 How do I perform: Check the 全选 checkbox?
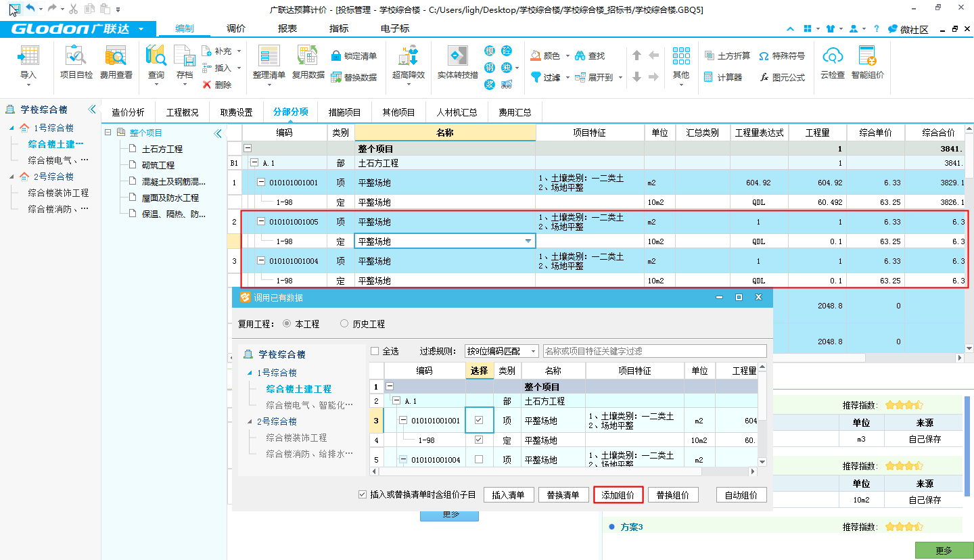tap(375, 351)
